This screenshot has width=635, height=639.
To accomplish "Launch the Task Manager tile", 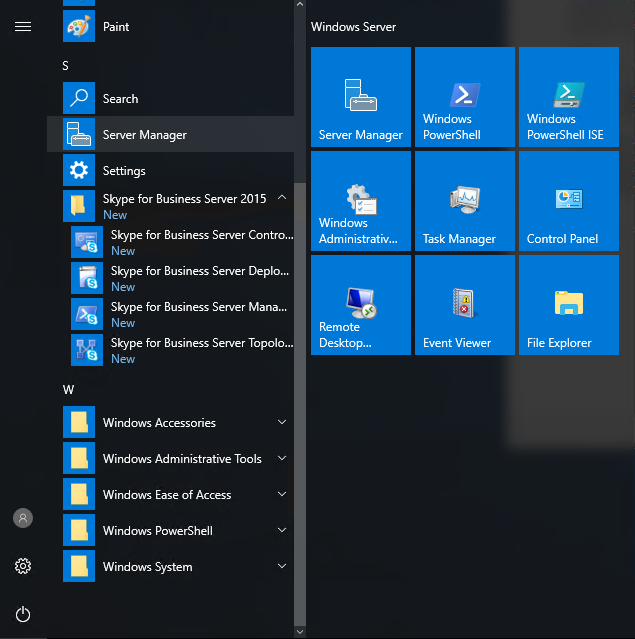I will click(x=465, y=201).
